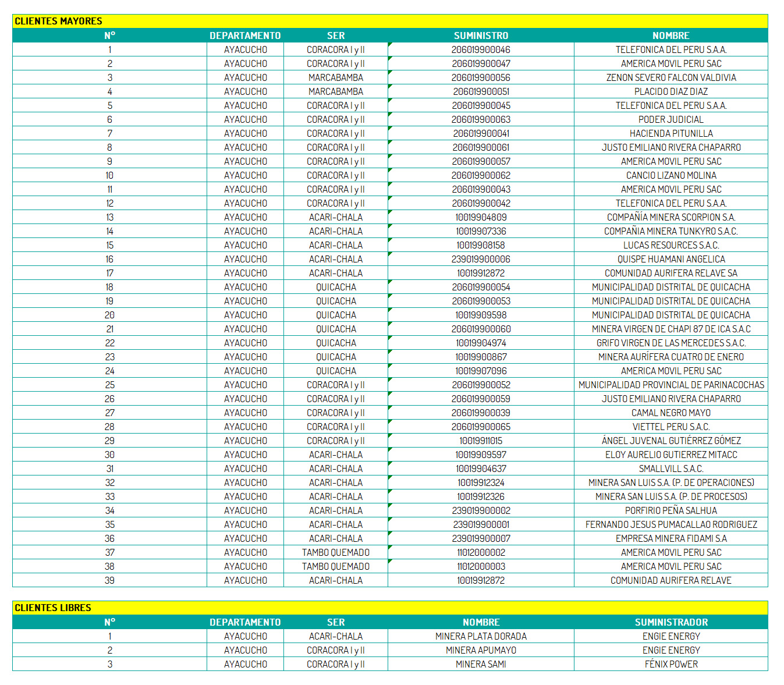Select the MINERA PLATA DORADA cell
This screenshot has height=685, width=784.
tap(481, 636)
